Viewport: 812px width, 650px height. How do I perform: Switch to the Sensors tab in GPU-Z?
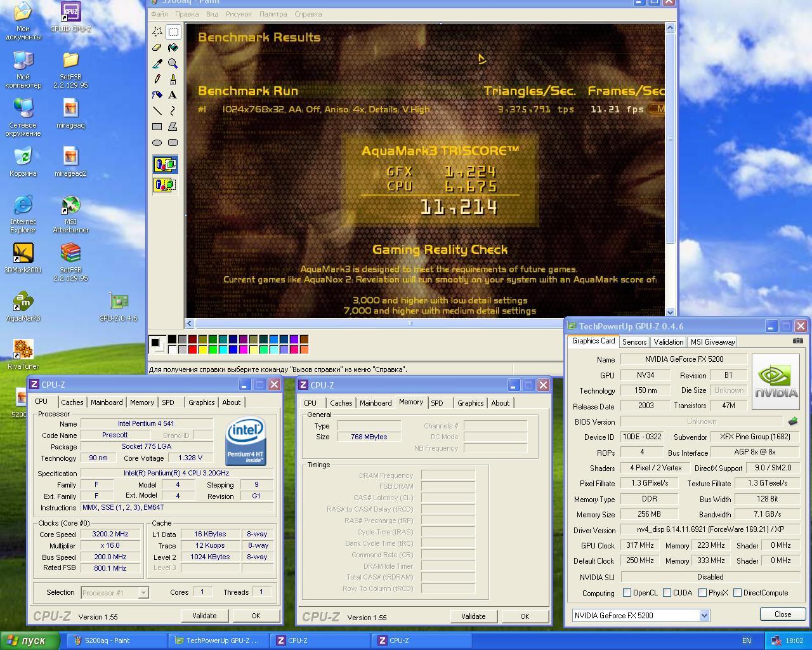click(x=634, y=342)
